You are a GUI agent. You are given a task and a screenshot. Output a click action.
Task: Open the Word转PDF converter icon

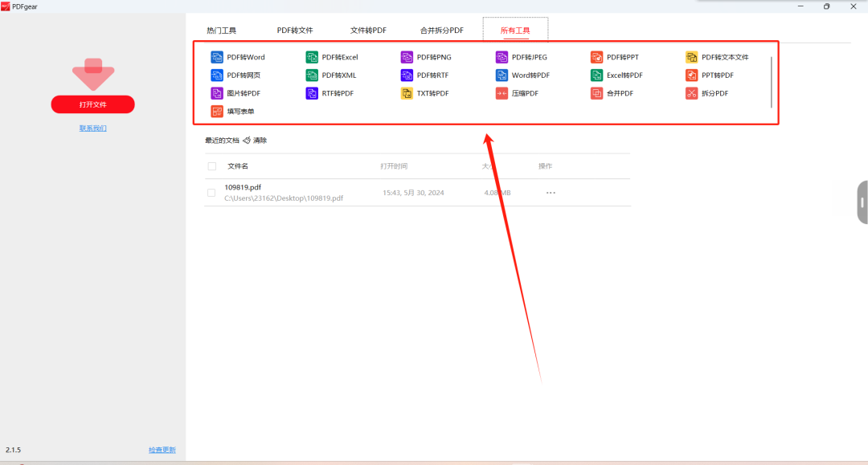click(502, 75)
